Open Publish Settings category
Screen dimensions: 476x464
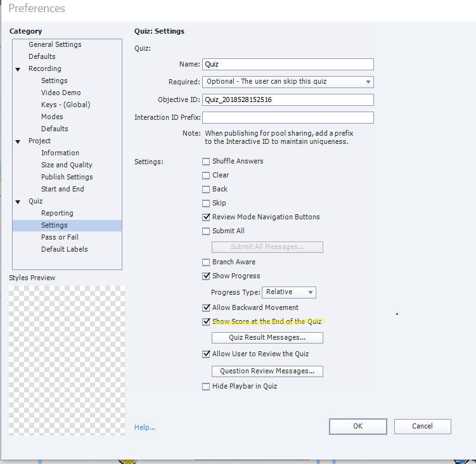click(67, 177)
